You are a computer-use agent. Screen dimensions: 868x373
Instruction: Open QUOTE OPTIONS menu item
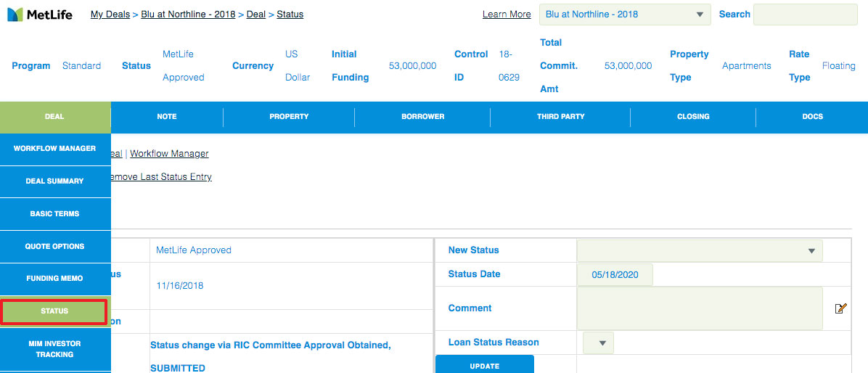[x=55, y=246]
